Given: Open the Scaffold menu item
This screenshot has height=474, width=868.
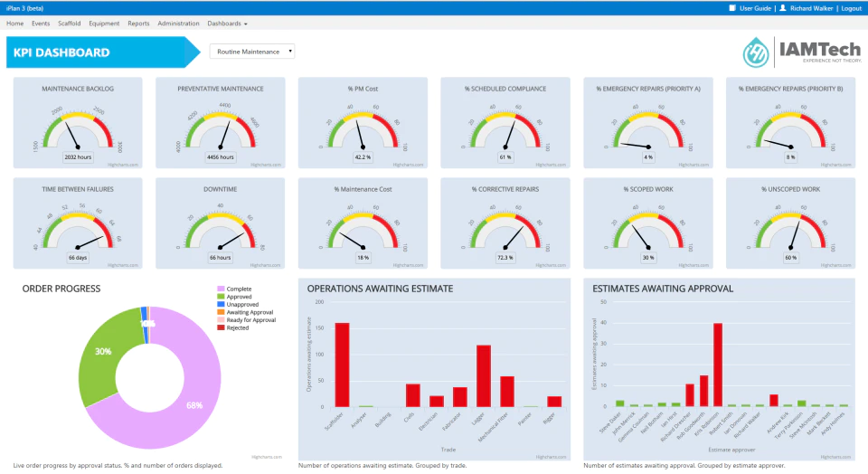Looking at the screenshot, I should [x=70, y=24].
